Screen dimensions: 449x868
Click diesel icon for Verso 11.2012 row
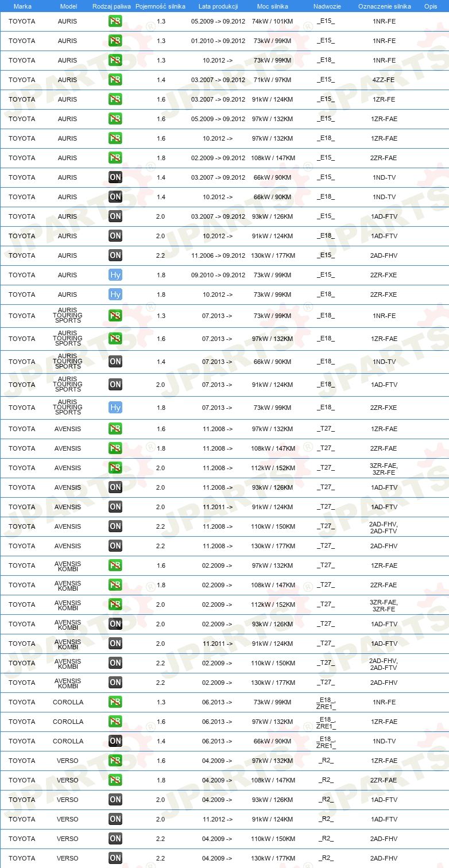115,819
